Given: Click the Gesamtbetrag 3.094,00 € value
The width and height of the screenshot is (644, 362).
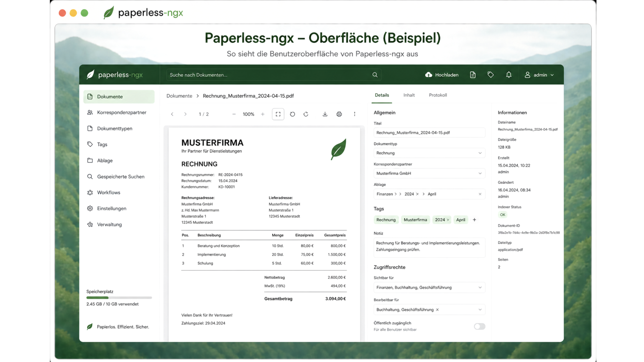Looking at the screenshot, I should click(335, 299).
